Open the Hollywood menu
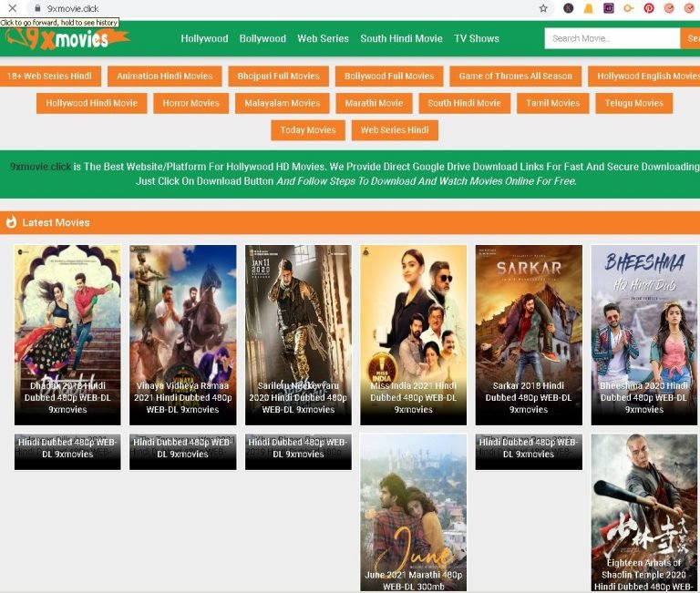 pyautogui.click(x=204, y=38)
